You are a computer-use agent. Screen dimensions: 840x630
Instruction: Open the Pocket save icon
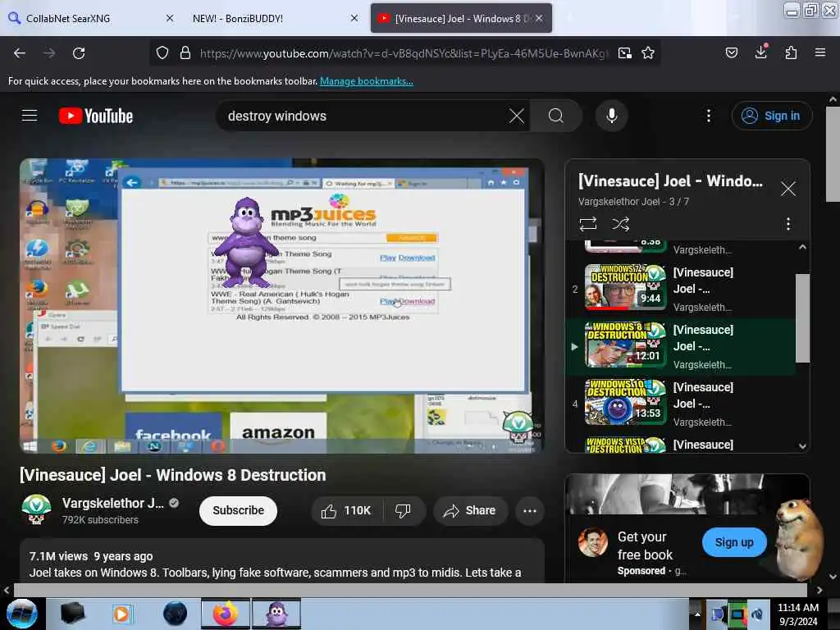[x=731, y=52]
